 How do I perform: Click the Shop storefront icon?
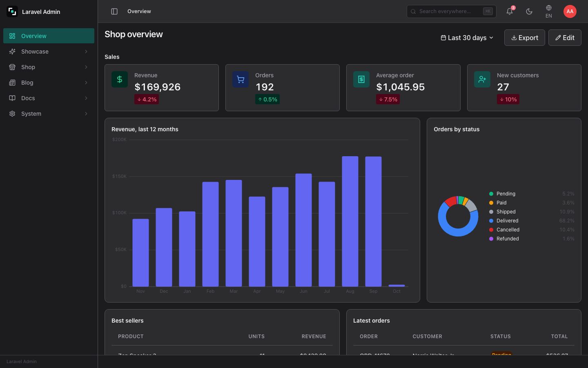click(x=12, y=67)
